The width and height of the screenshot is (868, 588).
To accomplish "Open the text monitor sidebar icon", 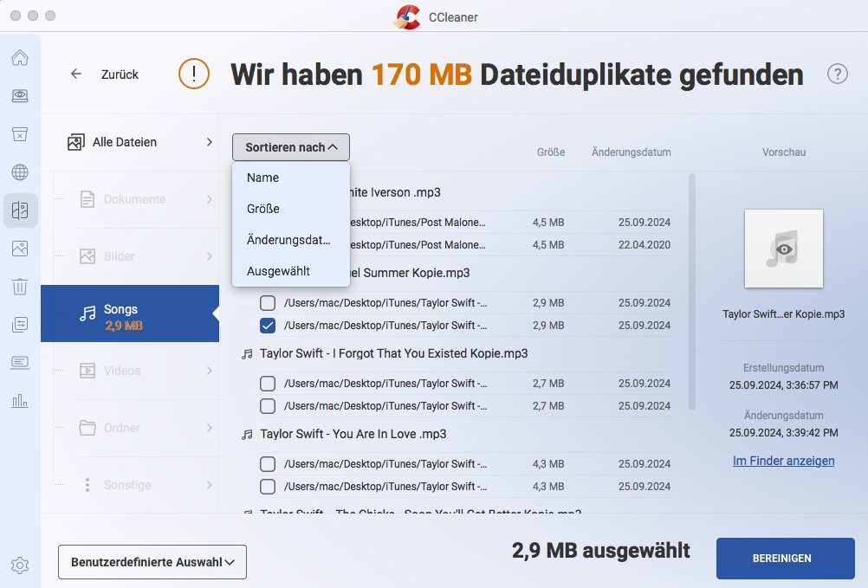I will [x=20, y=363].
